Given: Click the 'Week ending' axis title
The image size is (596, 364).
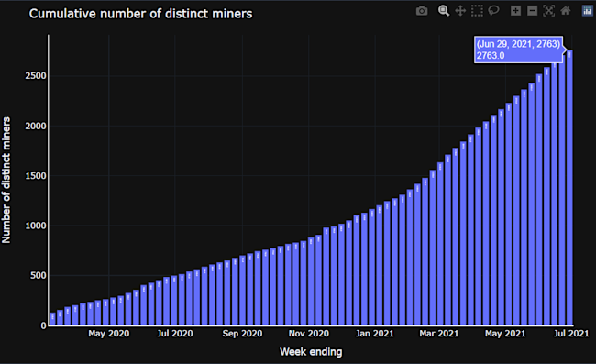Looking at the screenshot, I should (311, 352).
